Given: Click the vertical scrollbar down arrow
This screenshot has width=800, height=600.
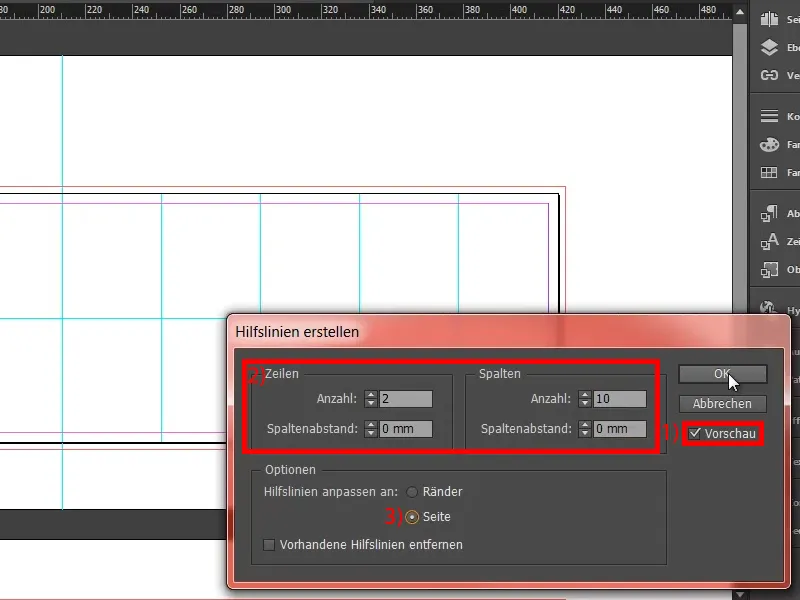Looking at the screenshot, I should [x=740, y=594].
